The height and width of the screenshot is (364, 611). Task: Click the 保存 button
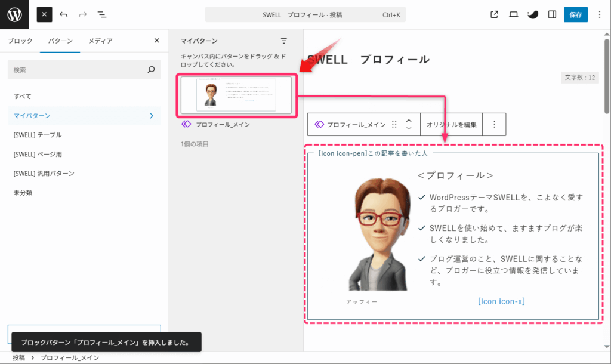(x=576, y=15)
